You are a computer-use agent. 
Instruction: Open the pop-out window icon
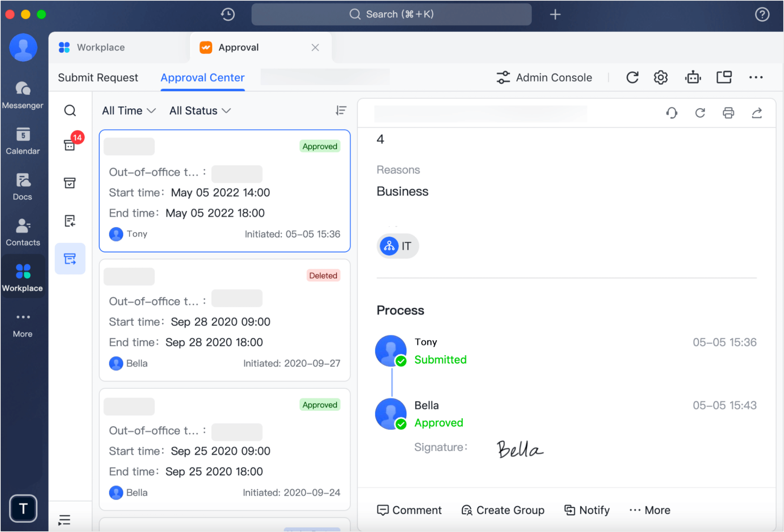coord(724,77)
